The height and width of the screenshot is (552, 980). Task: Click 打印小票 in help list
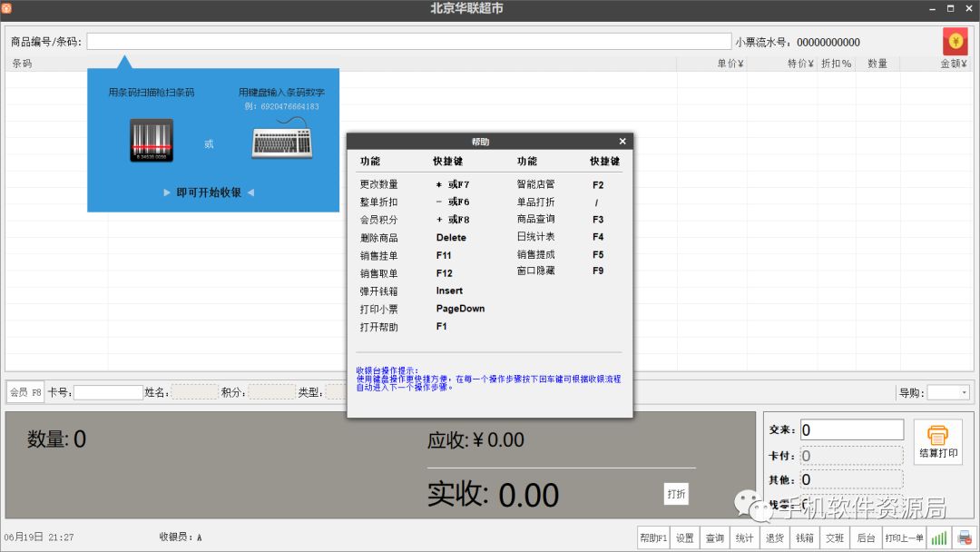378,309
